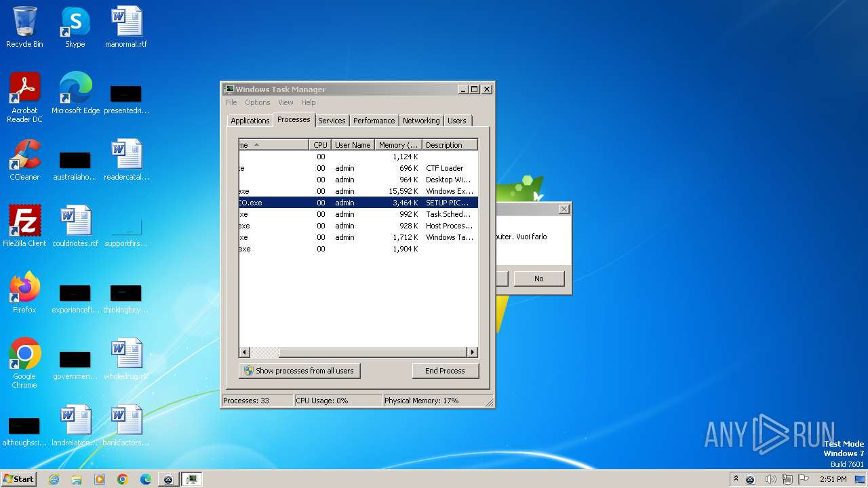Click horizontal scrollbar left arrow
Viewport: 868px width, 488px height.
point(245,352)
